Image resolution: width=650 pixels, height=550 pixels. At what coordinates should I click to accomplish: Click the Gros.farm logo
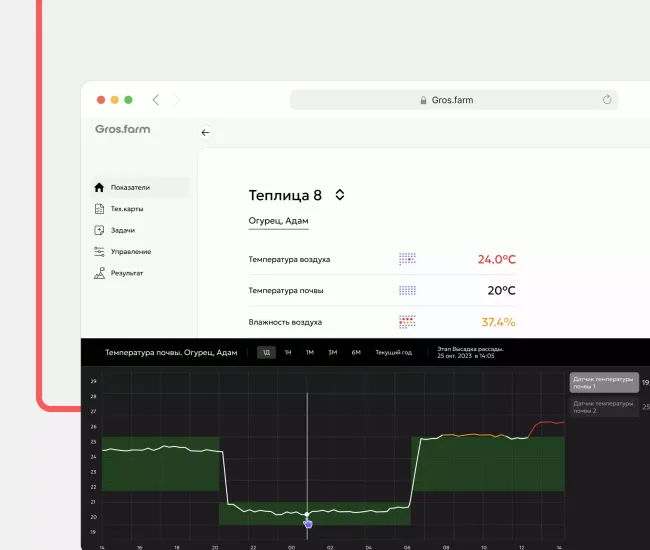pos(123,129)
